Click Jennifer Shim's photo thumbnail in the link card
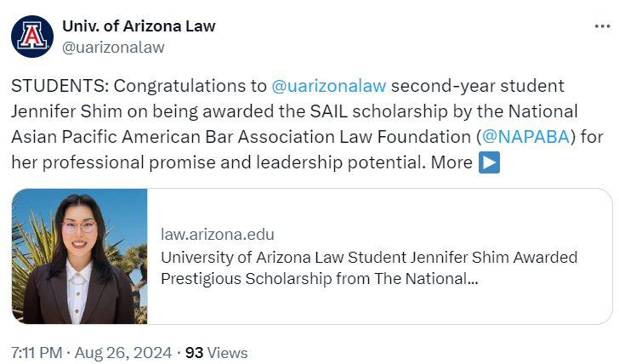 tap(80, 256)
